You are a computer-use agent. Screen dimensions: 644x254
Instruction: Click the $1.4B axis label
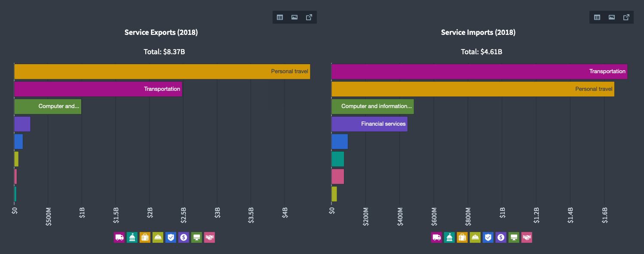tap(570, 215)
